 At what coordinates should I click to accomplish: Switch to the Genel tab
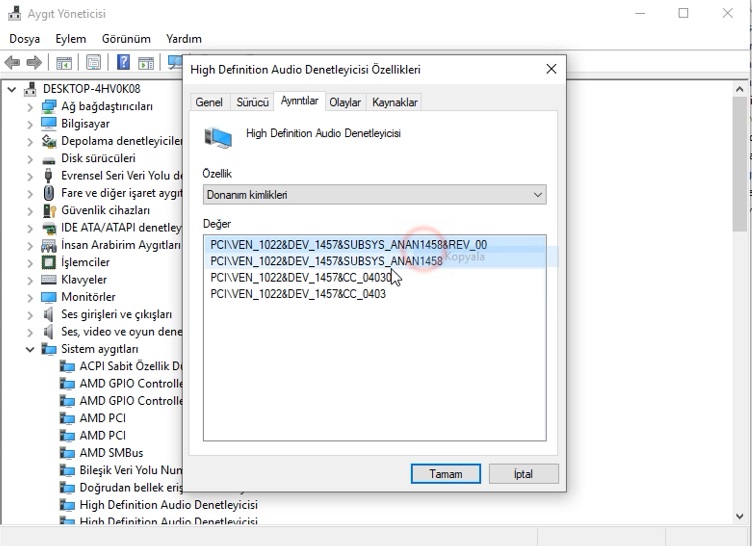[209, 102]
